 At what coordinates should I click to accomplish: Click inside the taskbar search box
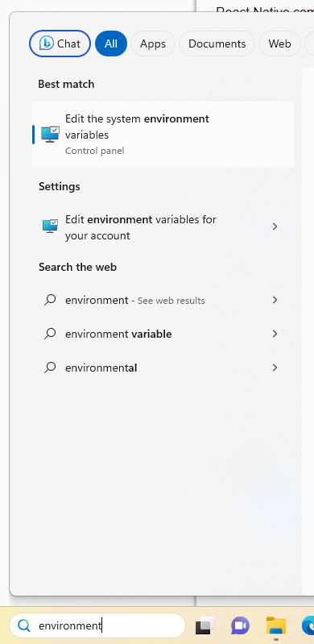click(x=97, y=625)
